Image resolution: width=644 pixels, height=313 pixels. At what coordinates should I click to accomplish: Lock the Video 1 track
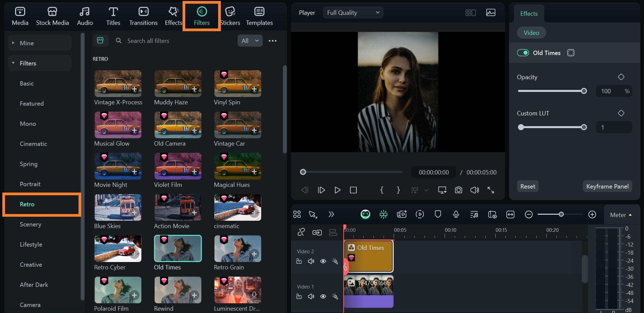coord(299,297)
